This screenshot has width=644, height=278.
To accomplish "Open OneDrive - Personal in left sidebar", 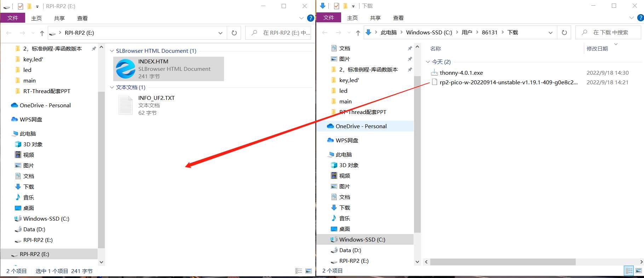I will point(45,105).
